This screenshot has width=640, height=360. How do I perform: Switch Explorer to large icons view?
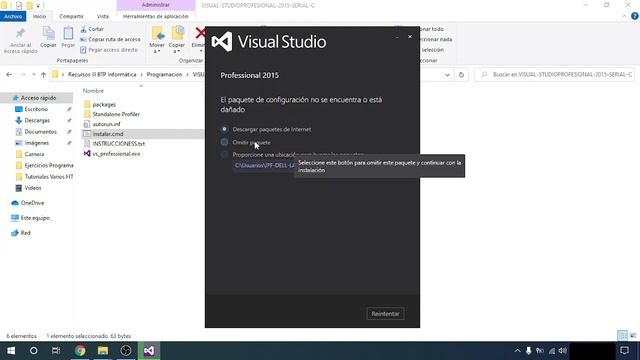[x=633, y=336]
